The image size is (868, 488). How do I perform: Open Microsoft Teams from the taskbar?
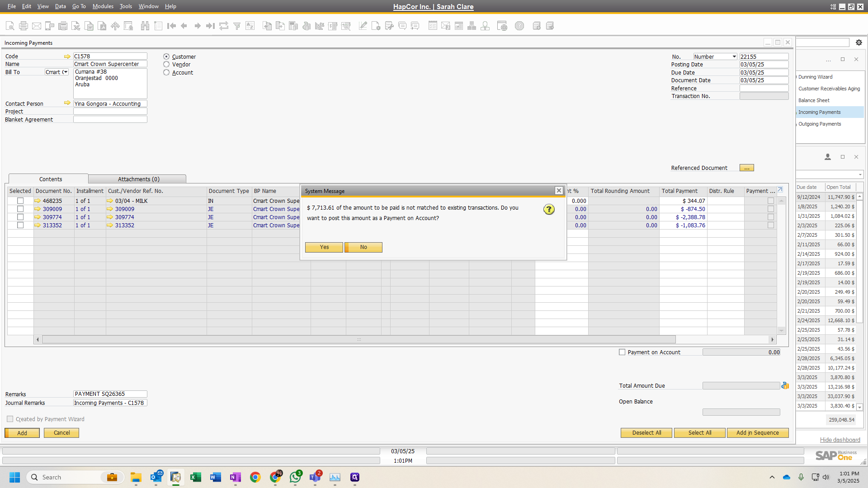point(315,477)
